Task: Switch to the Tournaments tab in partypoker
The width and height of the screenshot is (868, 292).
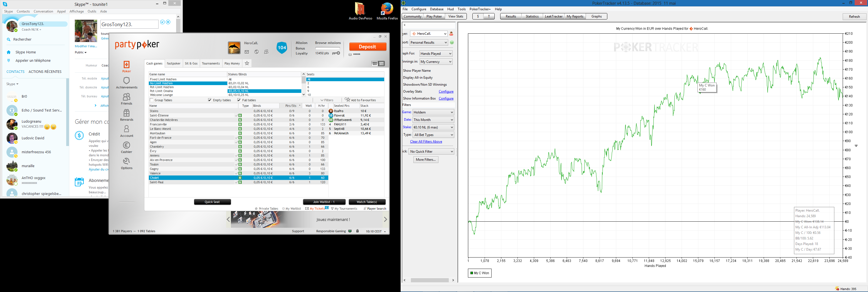Action: pyautogui.click(x=211, y=63)
